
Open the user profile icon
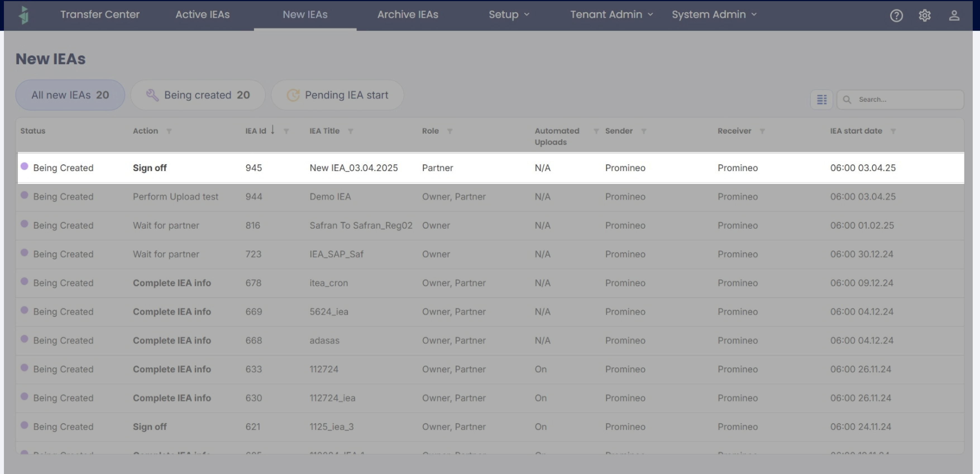954,16
